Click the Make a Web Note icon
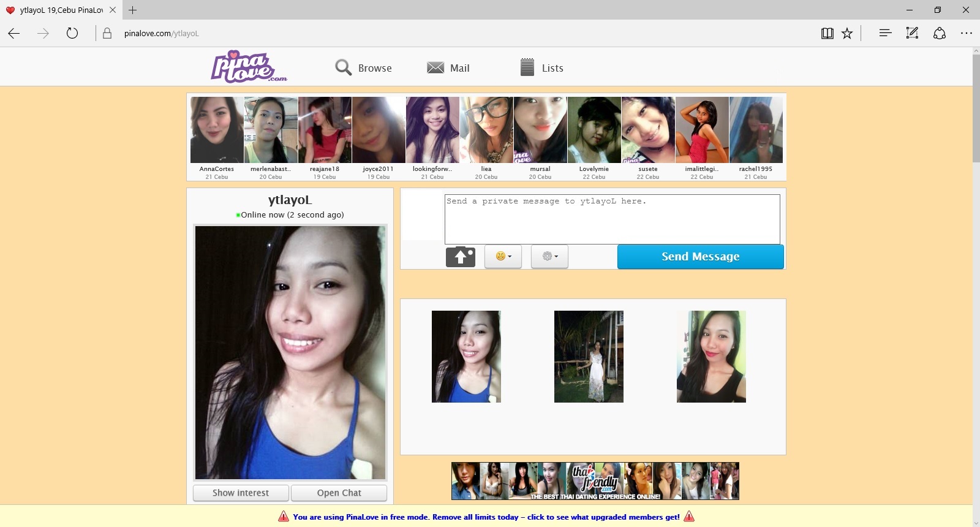The width and height of the screenshot is (980, 527). click(x=912, y=34)
